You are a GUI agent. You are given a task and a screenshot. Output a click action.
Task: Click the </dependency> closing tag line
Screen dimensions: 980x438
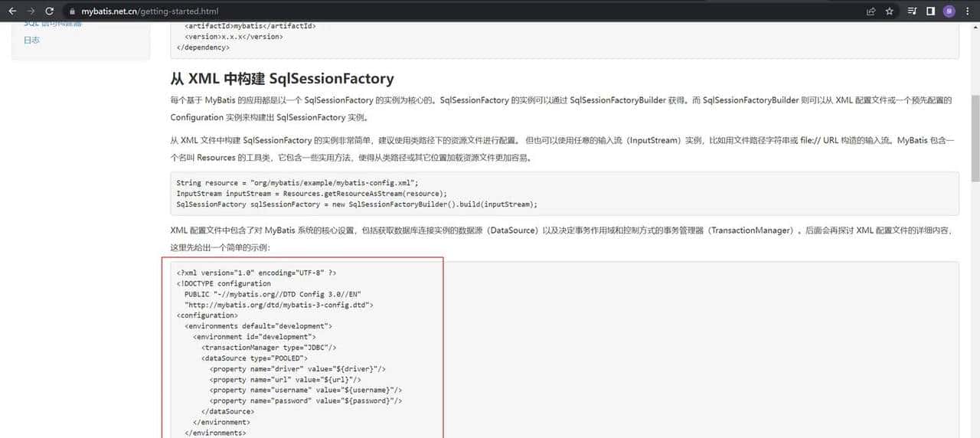(203, 47)
